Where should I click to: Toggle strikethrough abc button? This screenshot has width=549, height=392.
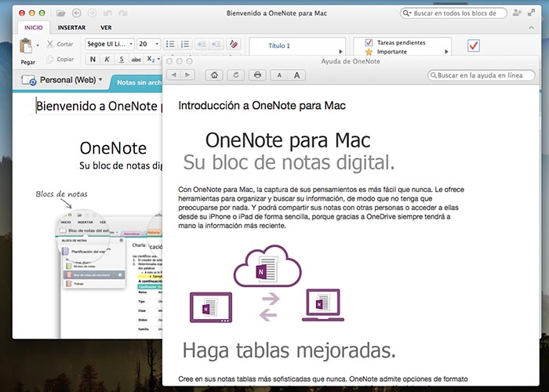[x=136, y=59]
